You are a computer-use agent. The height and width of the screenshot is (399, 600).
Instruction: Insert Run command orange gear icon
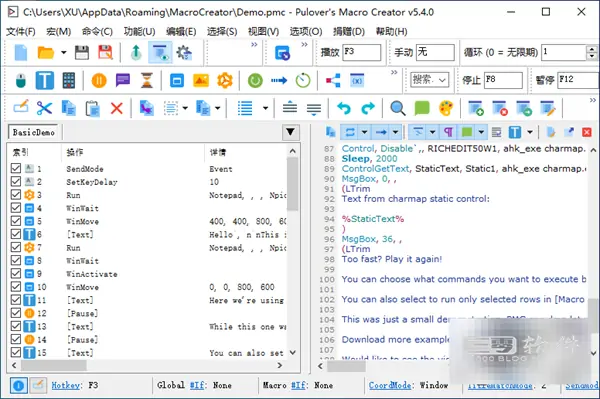[225, 80]
